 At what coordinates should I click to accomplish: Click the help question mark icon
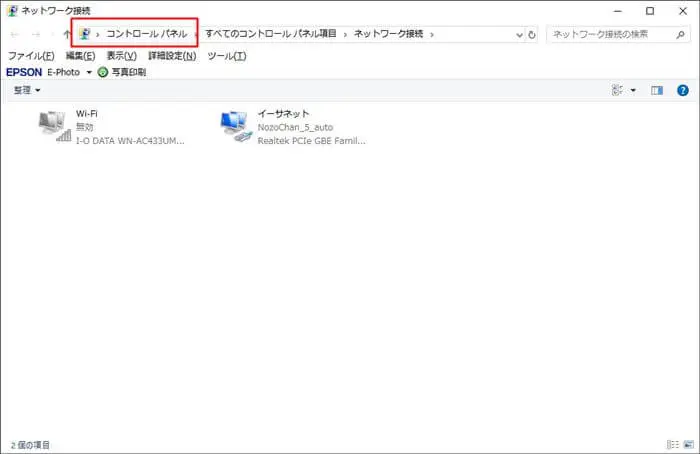click(x=683, y=90)
